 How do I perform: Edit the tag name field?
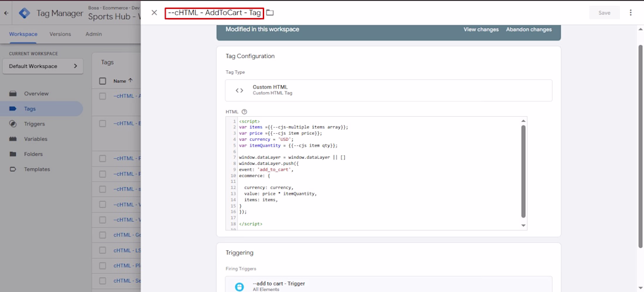pos(214,13)
